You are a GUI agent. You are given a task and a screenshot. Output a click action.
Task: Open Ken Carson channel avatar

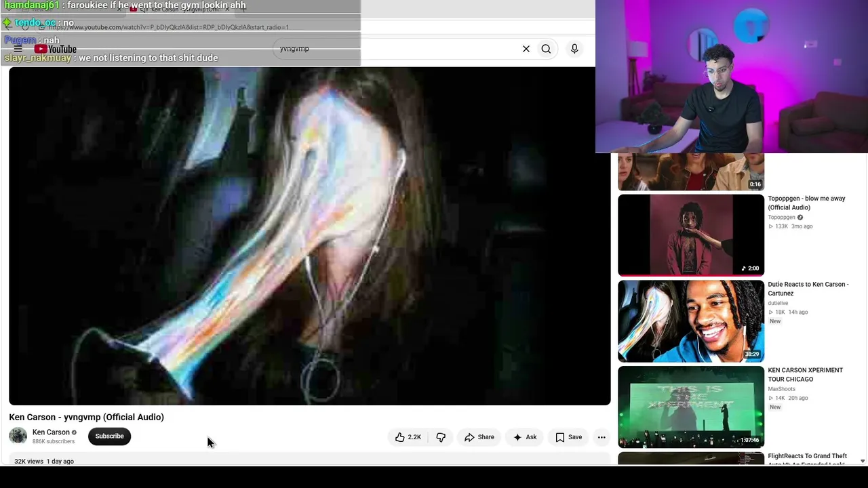pyautogui.click(x=18, y=436)
